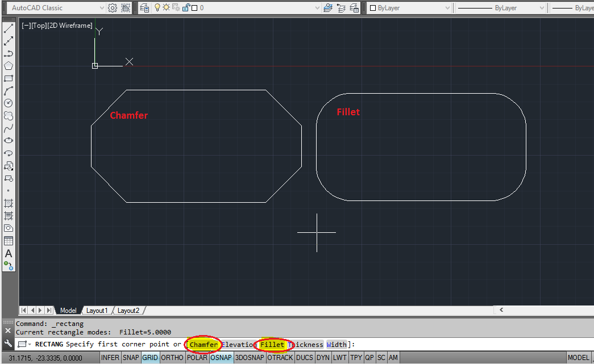
Task: Toggle OTRACK object snap tracking
Action: pos(280,358)
